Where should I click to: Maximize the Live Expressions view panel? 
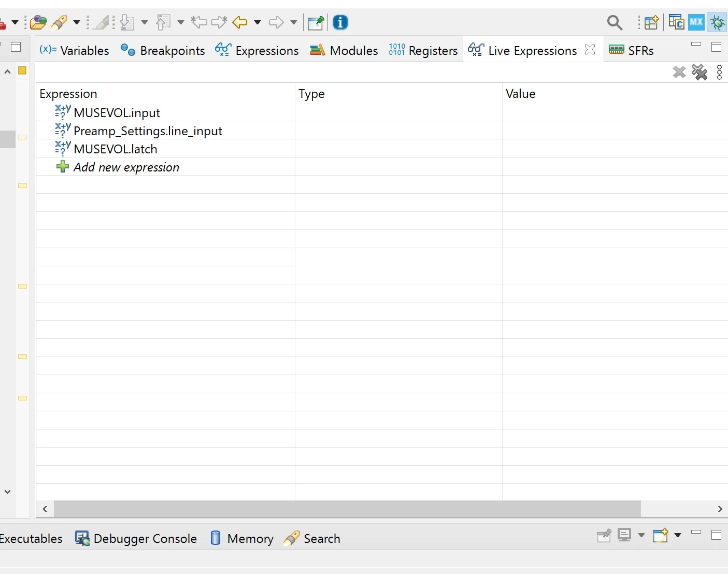tap(717, 47)
